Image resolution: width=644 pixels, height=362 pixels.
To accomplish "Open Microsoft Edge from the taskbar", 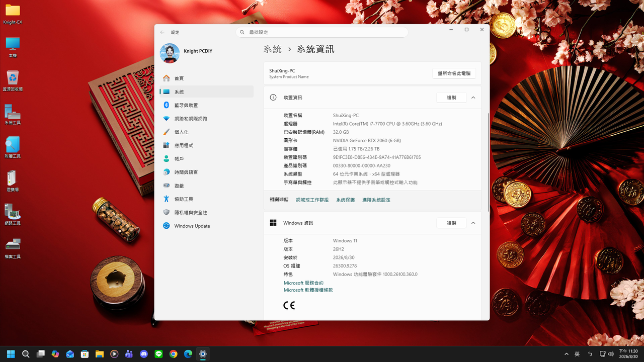I will (x=188, y=354).
